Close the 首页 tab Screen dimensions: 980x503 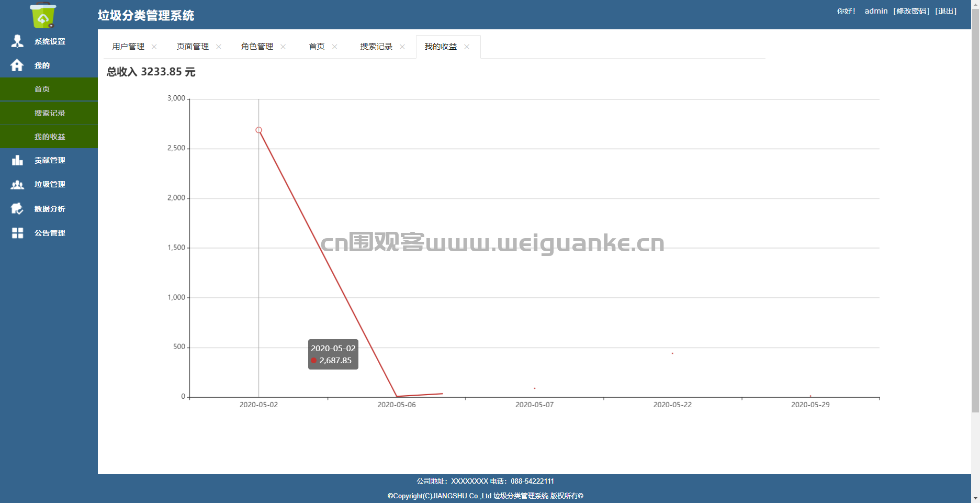point(335,47)
